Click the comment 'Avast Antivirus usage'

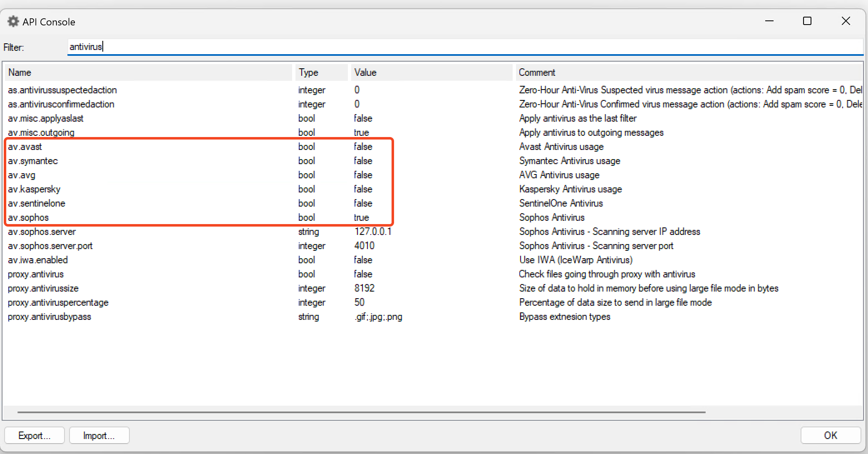tap(561, 147)
